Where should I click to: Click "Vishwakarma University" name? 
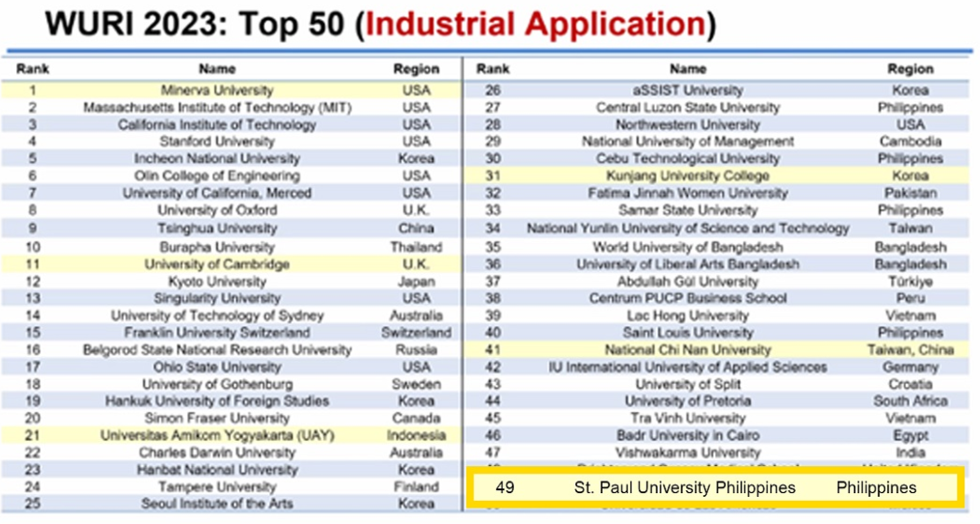[x=687, y=453]
